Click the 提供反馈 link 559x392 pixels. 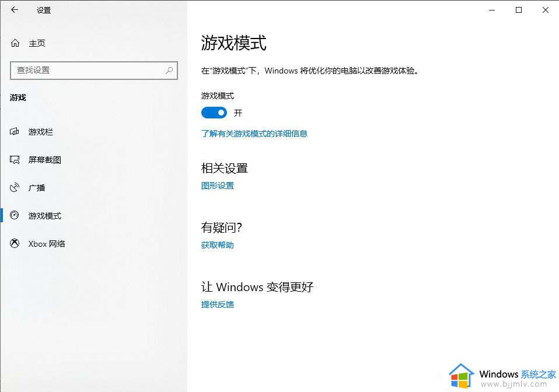point(218,304)
